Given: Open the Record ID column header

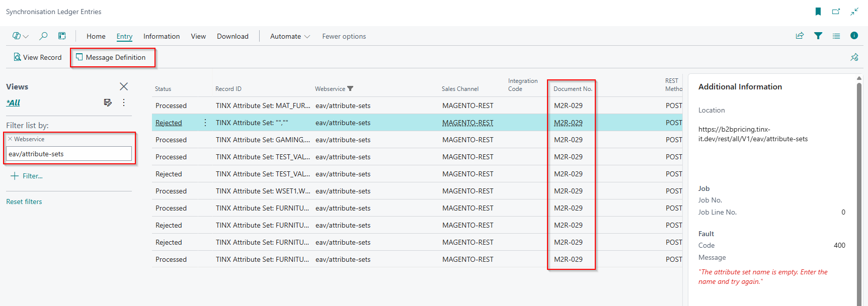Looking at the screenshot, I should [x=228, y=89].
